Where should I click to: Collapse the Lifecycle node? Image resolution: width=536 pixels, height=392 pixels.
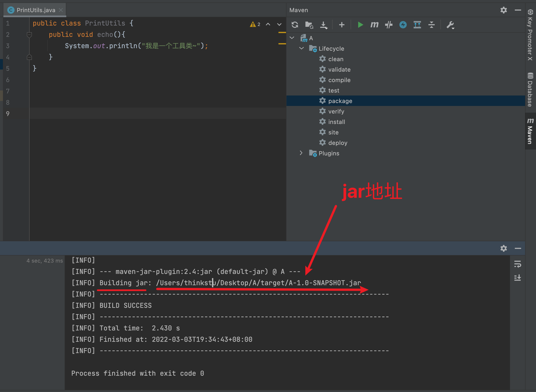pos(301,48)
